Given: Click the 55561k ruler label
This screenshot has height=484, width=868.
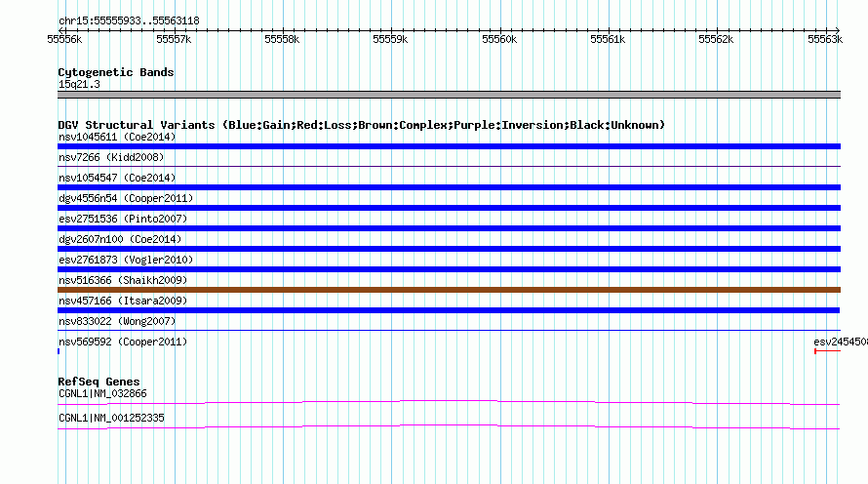Looking at the screenshot, I should coord(608,39).
